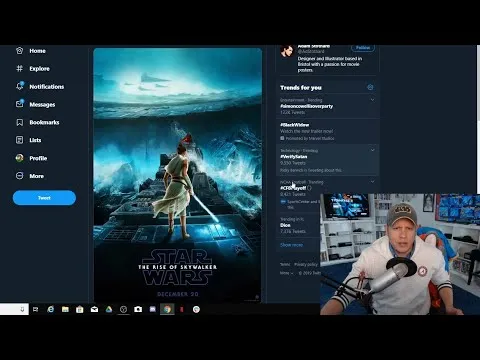Viewport: 480px width, 360px height.
Task: Open the purple app icon in taskbar
Action: [x=153, y=309]
